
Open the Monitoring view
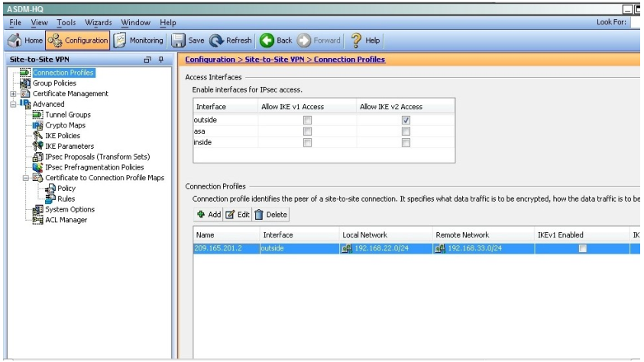[x=141, y=40]
